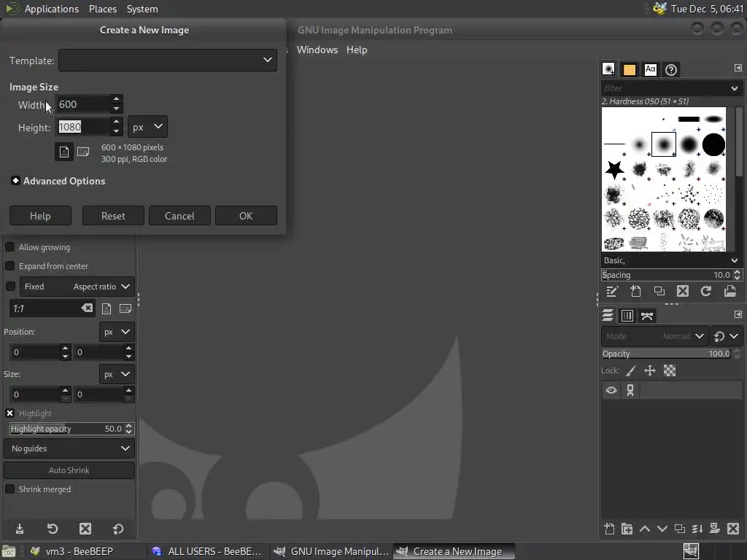
Task: Open the Position unit px dropdown
Action: click(x=117, y=332)
